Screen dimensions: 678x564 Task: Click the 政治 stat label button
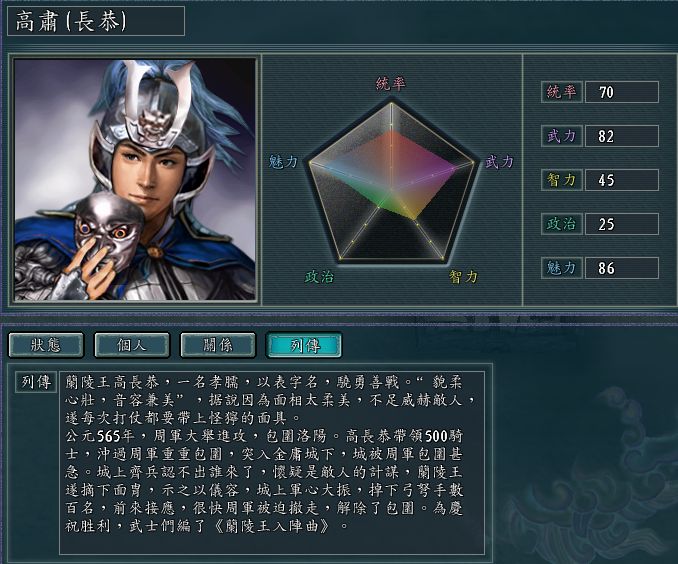(562, 224)
